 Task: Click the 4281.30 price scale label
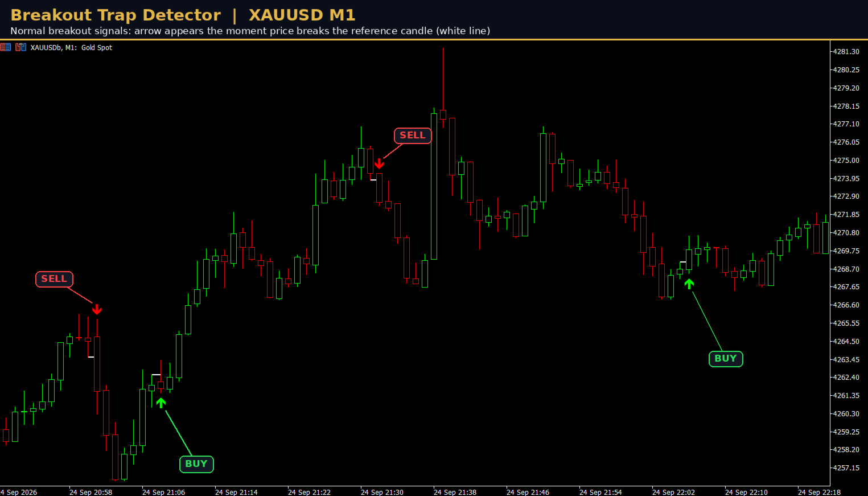tap(846, 52)
